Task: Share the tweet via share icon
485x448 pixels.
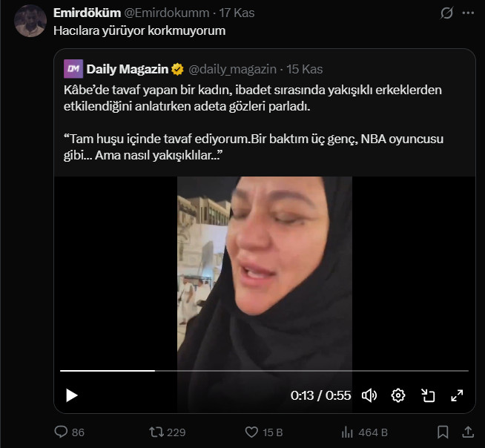Action: click(468, 432)
